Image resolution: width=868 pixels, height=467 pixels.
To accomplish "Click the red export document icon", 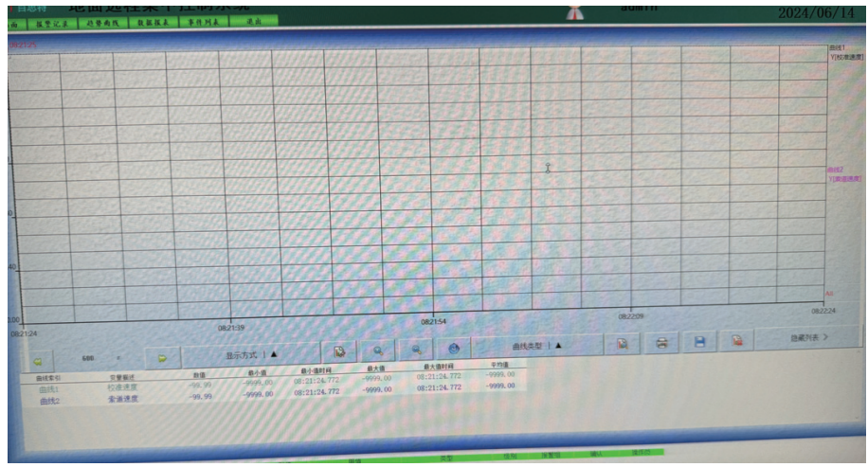I will click(737, 341).
